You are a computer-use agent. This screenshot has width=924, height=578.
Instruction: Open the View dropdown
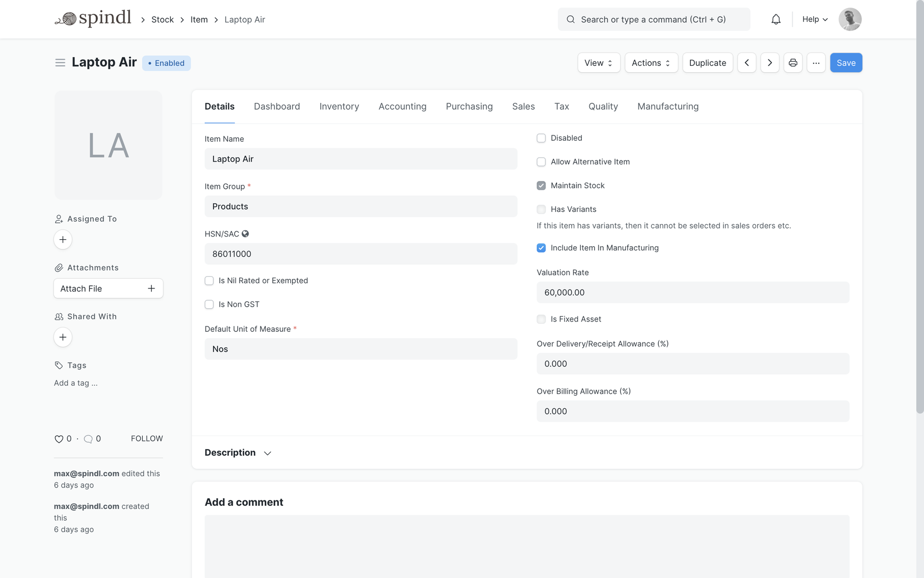[598, 63]
